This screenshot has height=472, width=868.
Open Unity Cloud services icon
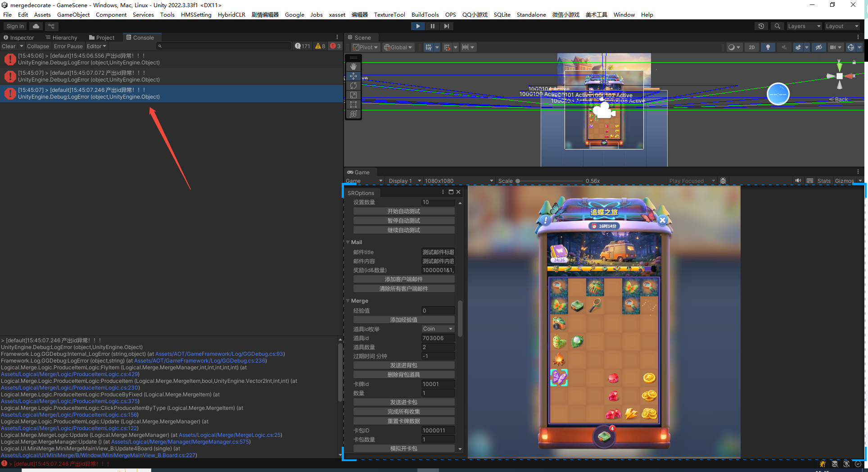point(36,26)
